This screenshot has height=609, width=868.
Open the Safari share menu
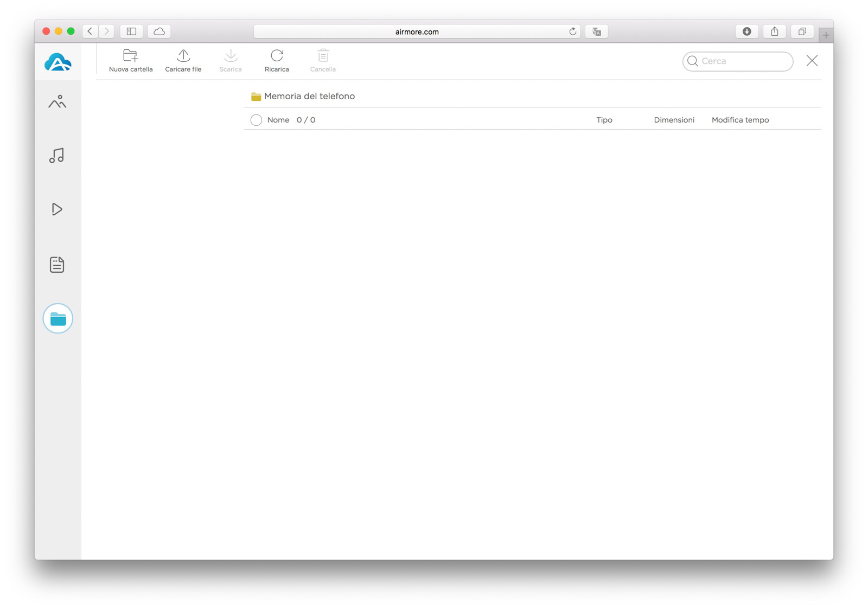[775, 31]
